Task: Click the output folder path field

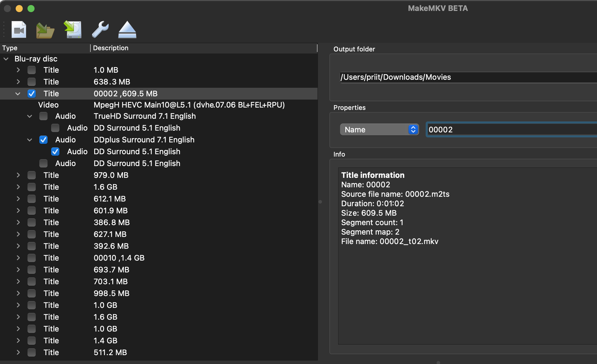Action: [468, 77]
